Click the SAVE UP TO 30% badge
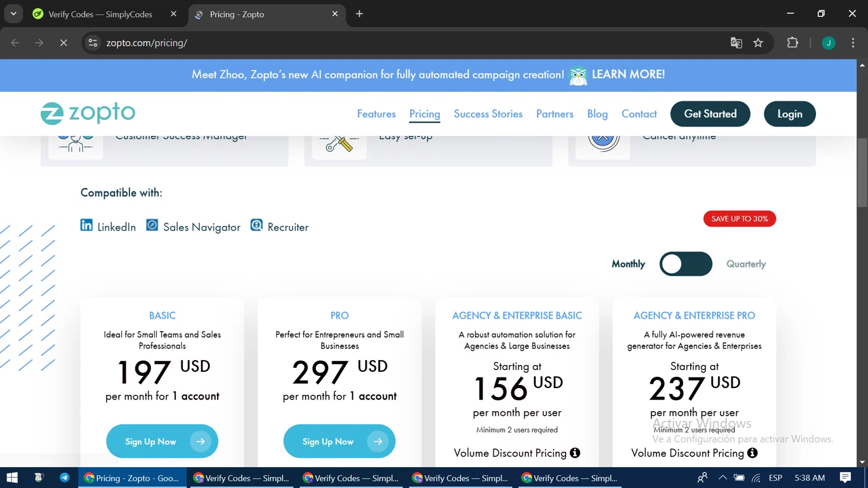Image resolution: width=868 pixels, height=488 pixels. [740, 219]
